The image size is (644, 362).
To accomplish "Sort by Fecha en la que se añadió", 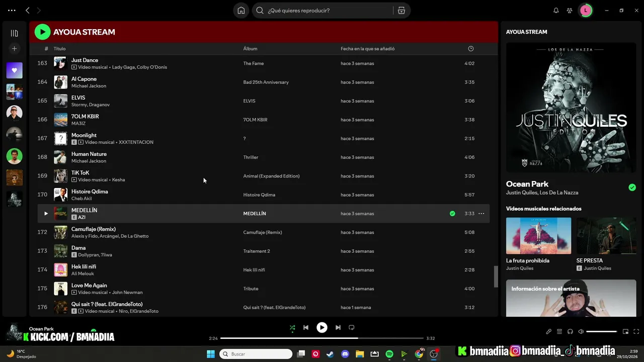I will click(x=368, y=49).
